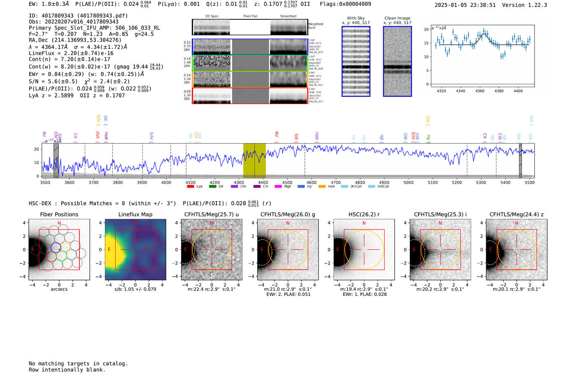The image size is (576, 392).
Task: Click the RA,Dec coordinates line
Action: point(75,40)
